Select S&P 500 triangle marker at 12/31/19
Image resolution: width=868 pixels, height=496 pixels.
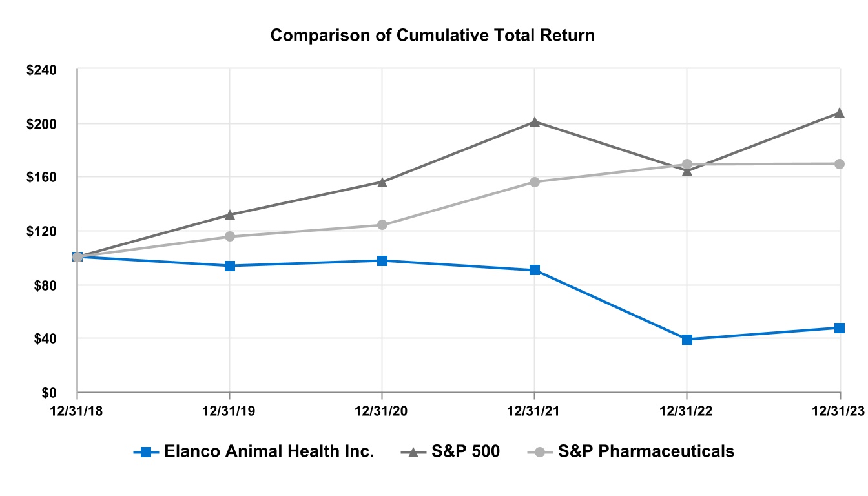coord(230,214)
